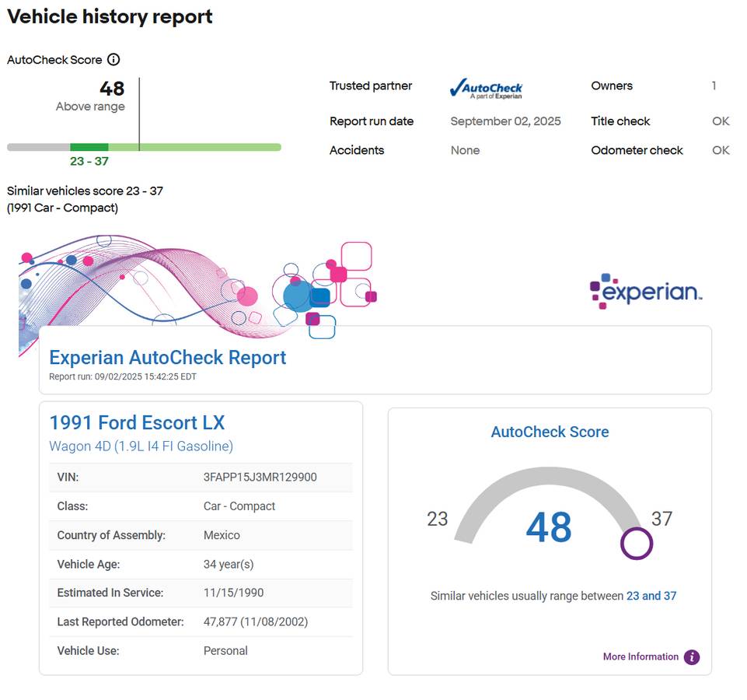Click the 'Odometer check' label
This screenshot has width=747, height=700.
point(637,150)
